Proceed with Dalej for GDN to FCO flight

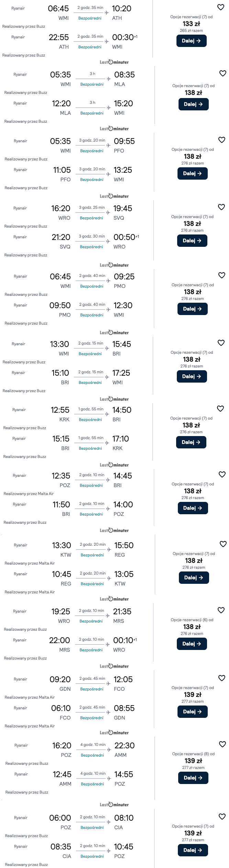(x=193, y=712)
